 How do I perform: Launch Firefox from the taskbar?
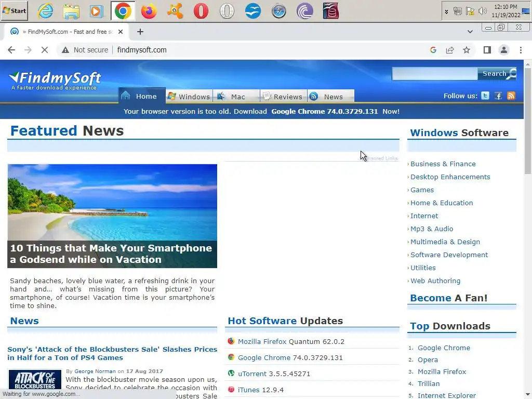tap(149, 11)
